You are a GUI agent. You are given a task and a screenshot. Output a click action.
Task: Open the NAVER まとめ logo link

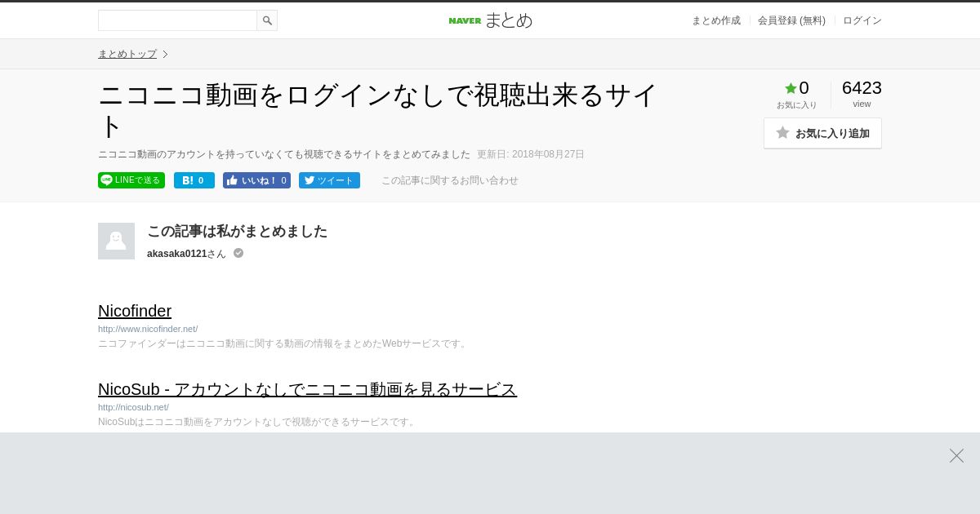point(490,20)
